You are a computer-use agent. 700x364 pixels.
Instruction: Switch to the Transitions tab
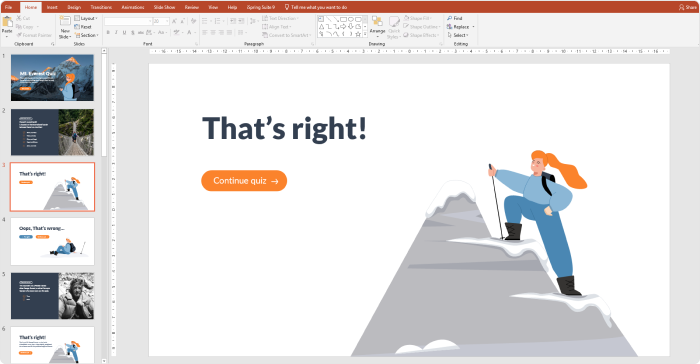click(x=101, y=7)
